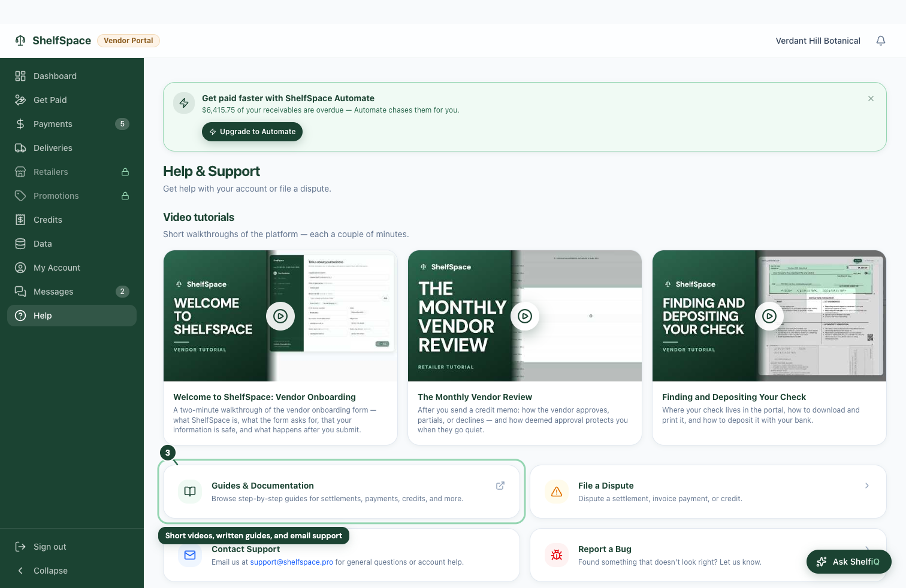This screenshot has height=588, width=906.
Task: Click the Payments badge showing 5
Action: pos(122,124)
